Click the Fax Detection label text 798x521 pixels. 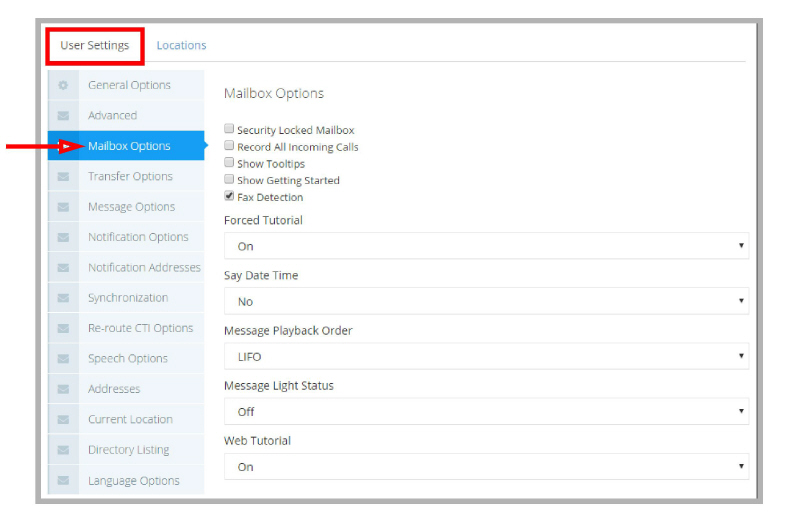[x=270, y=197]
